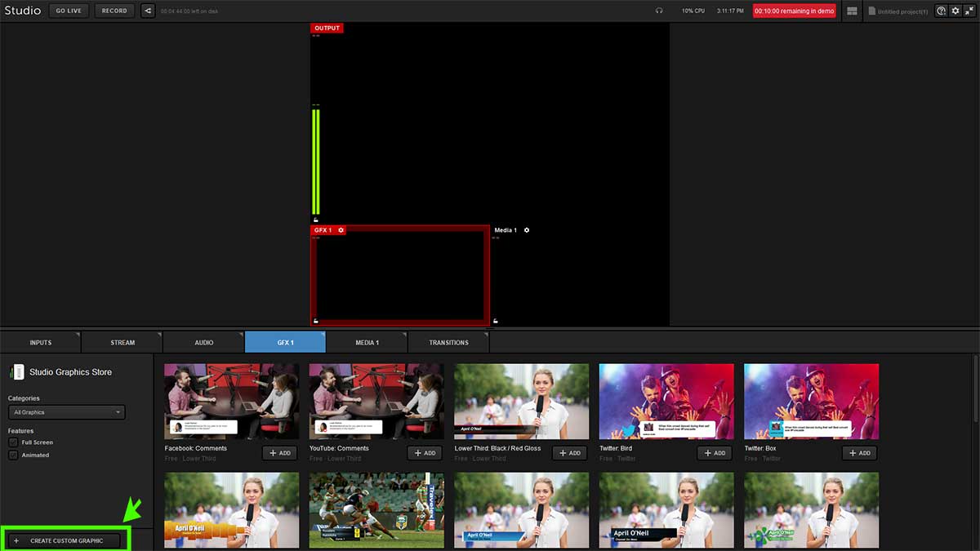Click the exit fullscreen arrows icon

coord(969,11)
